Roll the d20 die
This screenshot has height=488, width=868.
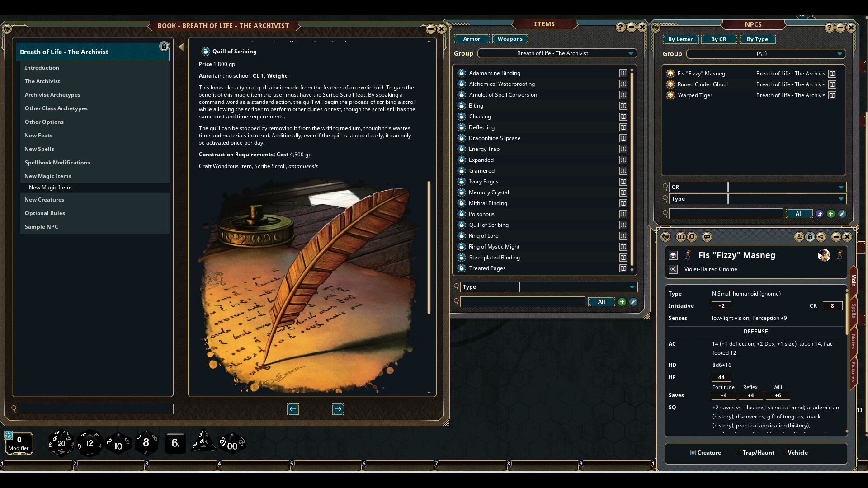pos(61,443)
